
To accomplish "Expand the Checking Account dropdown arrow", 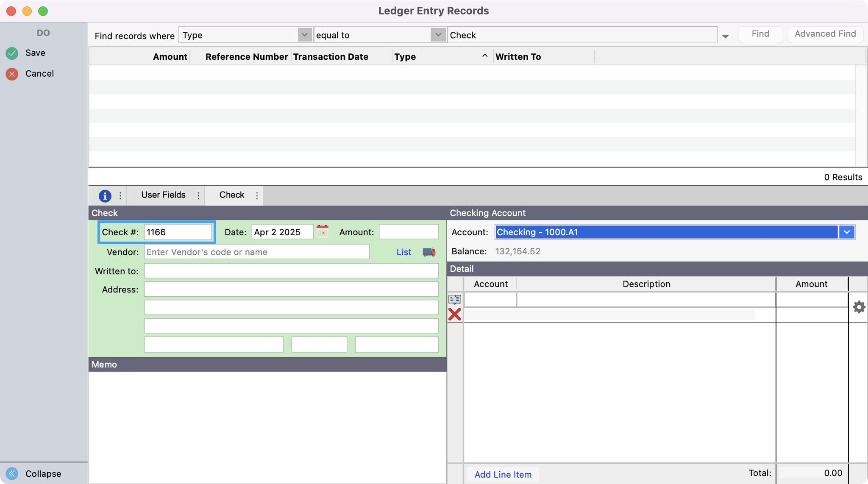I will (x=846, y=232).
